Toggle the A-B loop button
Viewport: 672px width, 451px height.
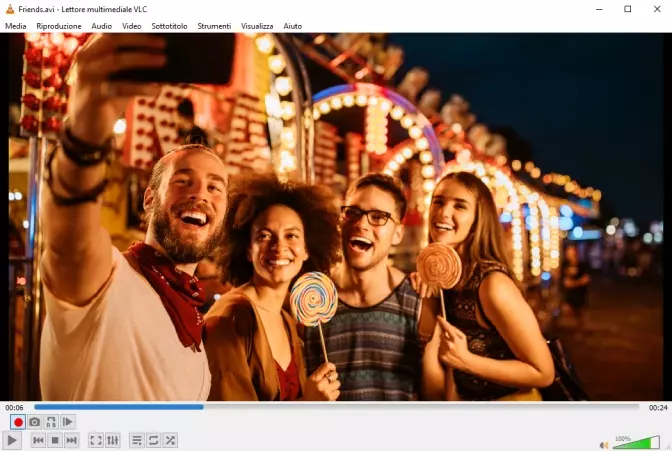click(x=51, y=422)
